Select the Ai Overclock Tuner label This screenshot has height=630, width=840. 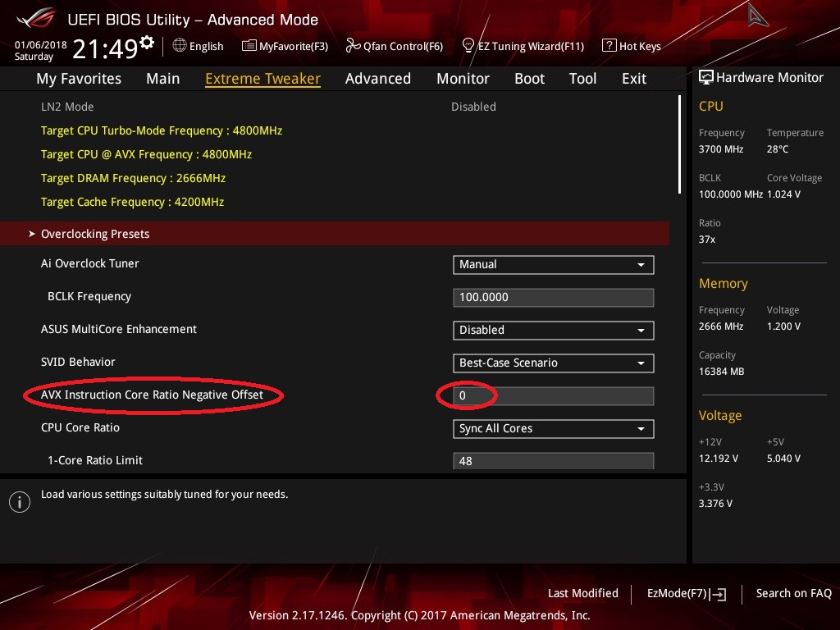(90, 263)
